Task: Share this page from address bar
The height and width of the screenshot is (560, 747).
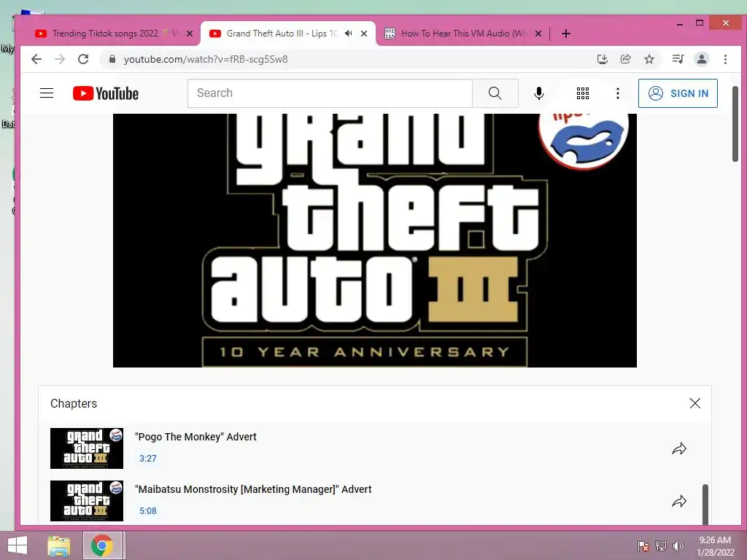Action: (x=625, y=59)
